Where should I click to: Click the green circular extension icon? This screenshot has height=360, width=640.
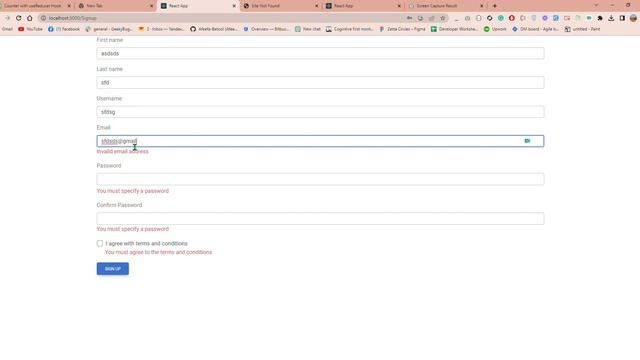point(501,18)
